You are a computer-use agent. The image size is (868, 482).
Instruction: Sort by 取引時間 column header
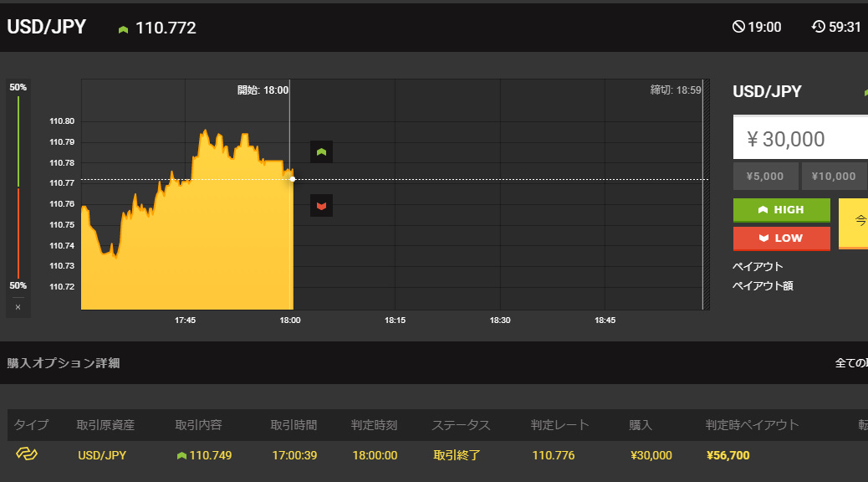click(x=294, y=425)
